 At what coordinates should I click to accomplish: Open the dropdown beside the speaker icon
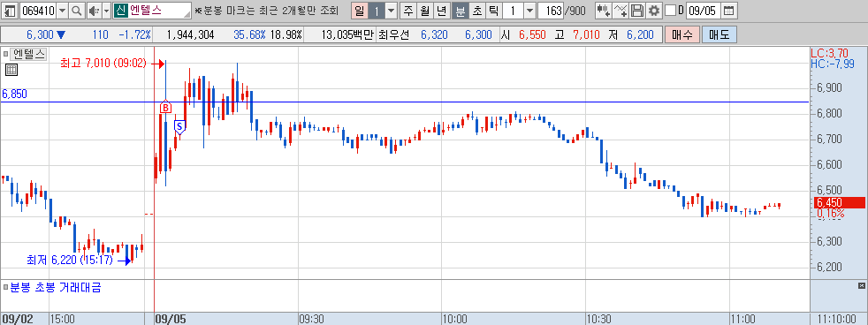point(106,11)
